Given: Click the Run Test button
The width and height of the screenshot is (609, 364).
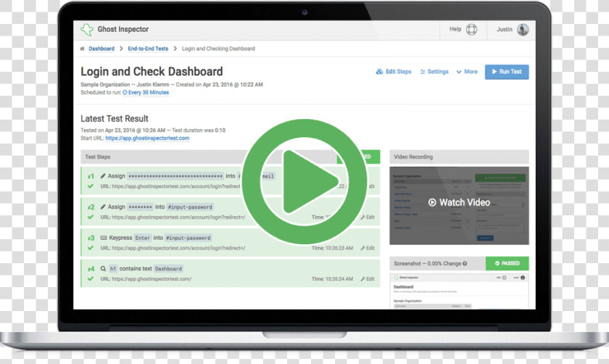Looking at the screenshot, I should point(507,72).
